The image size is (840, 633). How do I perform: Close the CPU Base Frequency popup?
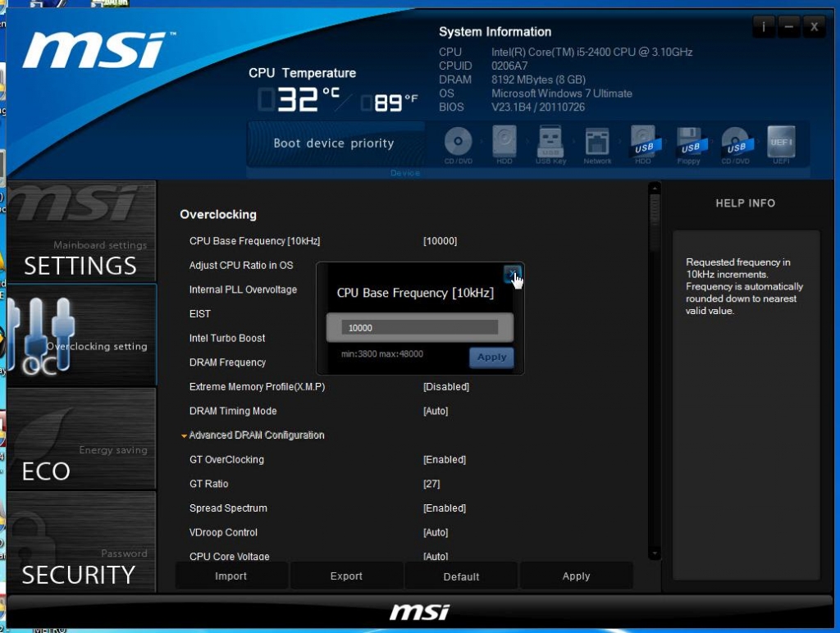tap(511, 274)
